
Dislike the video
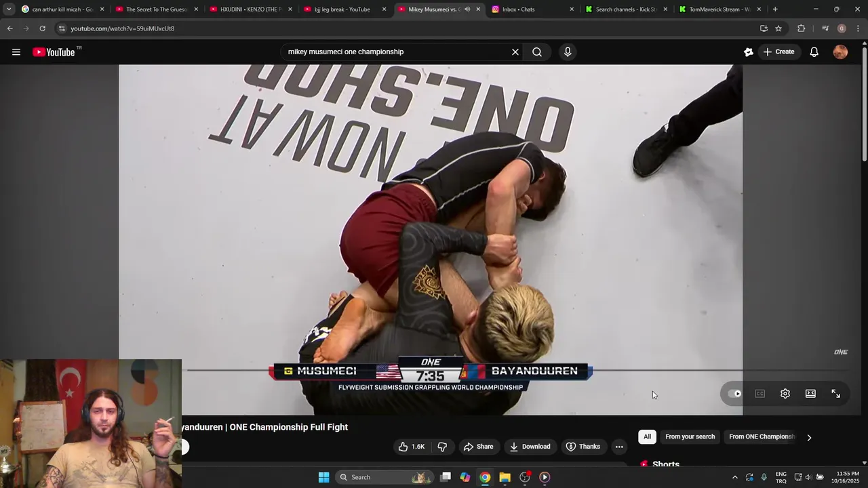[442, 447]
